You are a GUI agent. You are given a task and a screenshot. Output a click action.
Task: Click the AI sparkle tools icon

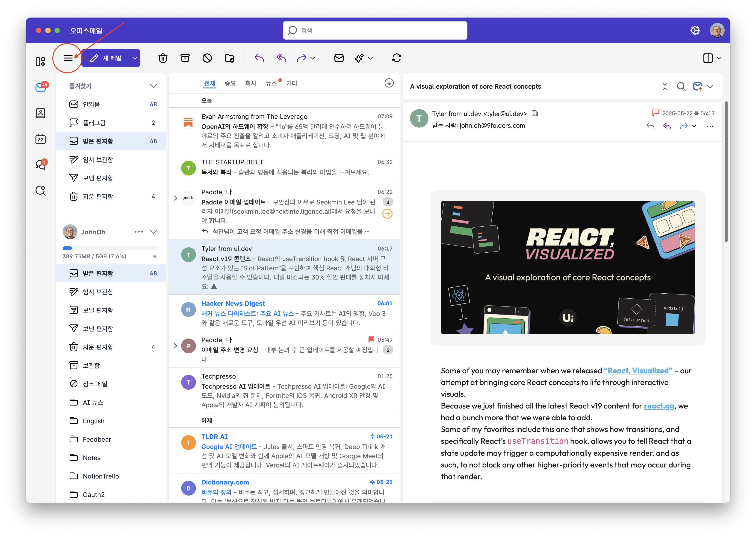point(359,58)
